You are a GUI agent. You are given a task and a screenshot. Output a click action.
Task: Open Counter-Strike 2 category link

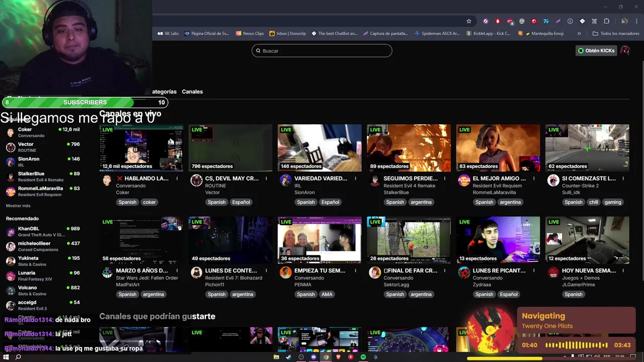click(x=580, y=186)
